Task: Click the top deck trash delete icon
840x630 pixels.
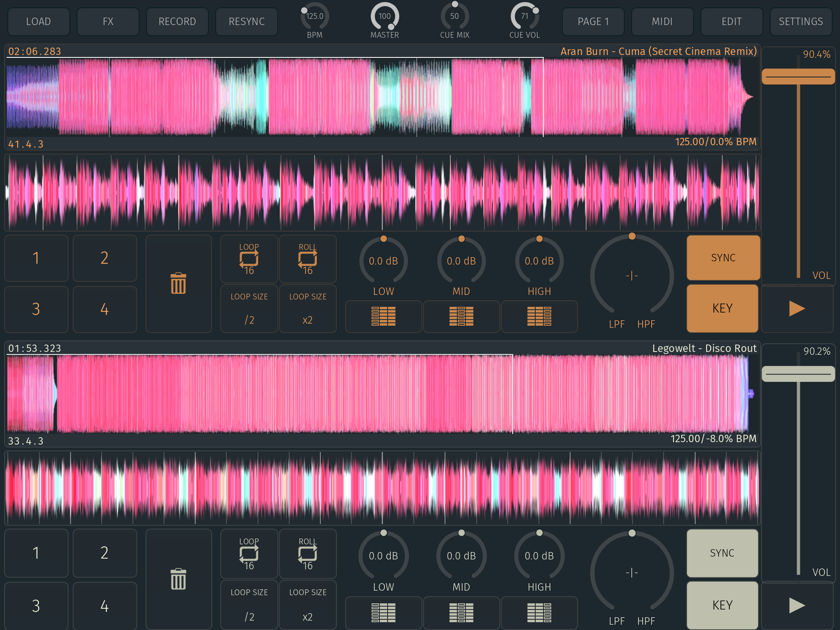Action: click(178, 283)
